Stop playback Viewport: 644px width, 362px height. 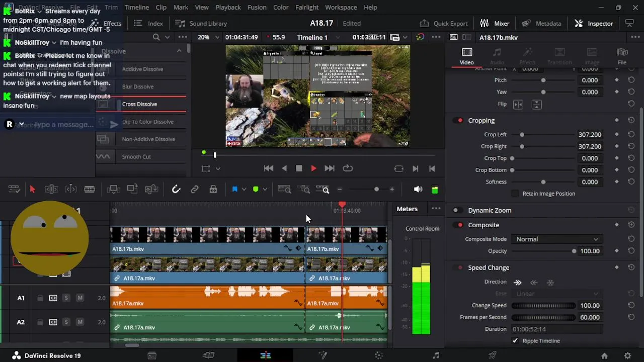[x=299, y=168]
